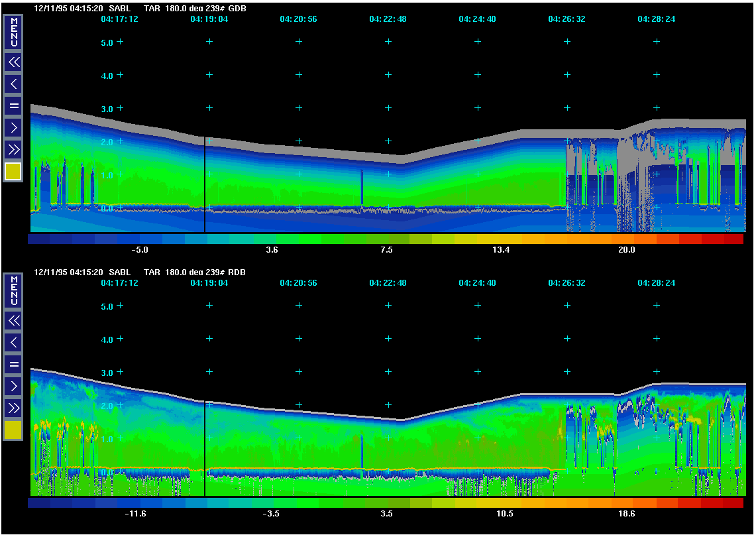756x537 pixels.
Task: Select the 04:22:48 time marker in GDB plot
Action: [x=388, y=19]
